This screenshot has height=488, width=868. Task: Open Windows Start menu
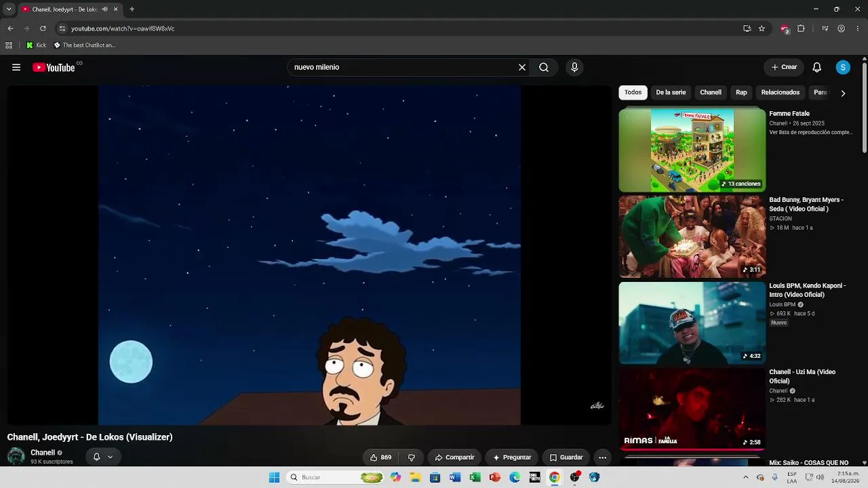(274, 477)
